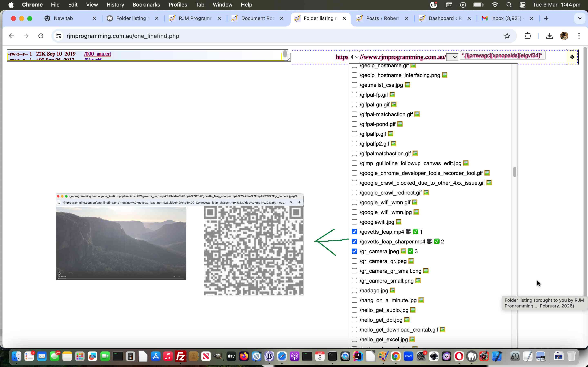Click the /000_aaa.txt link
This screenshot has height=367, width=588.
(97, 54)
